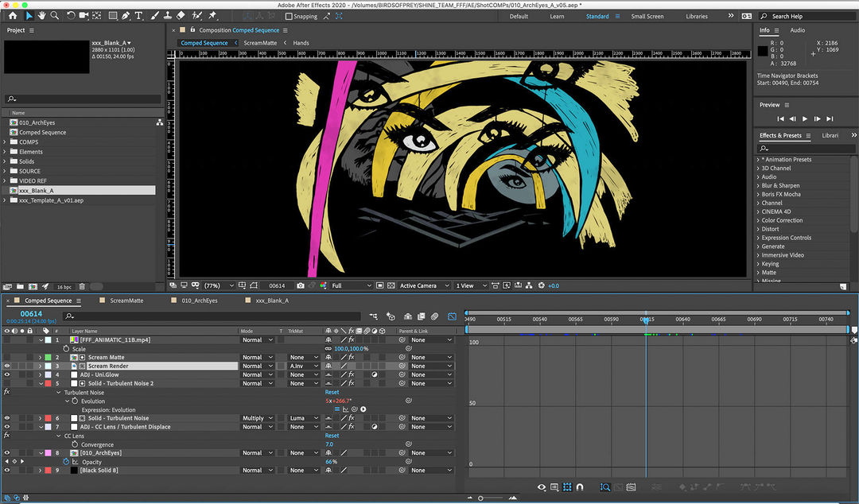Open the Small Screen workspace
Image resolution: width=859 pixels, height=504 pixels.
(647, 16)
